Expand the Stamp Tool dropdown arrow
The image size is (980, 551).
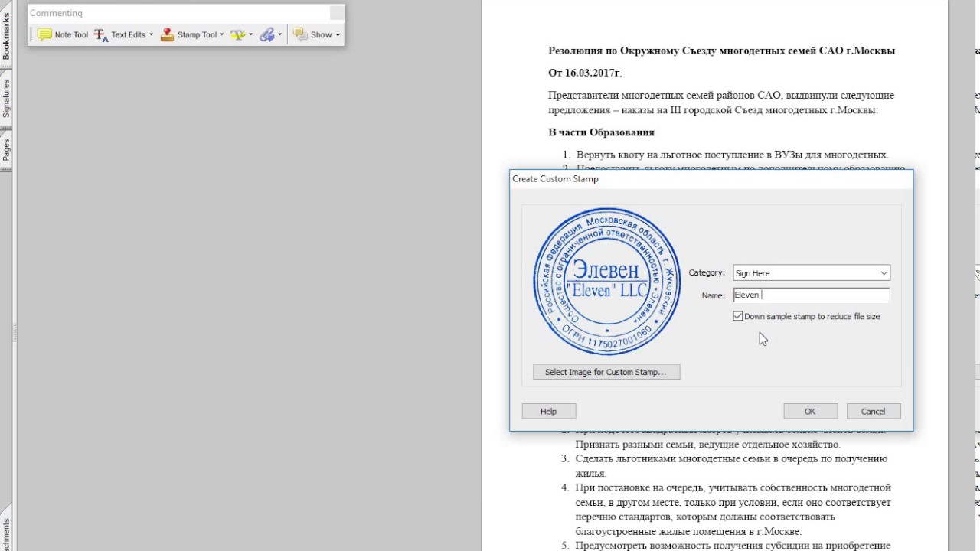point(222,34)
